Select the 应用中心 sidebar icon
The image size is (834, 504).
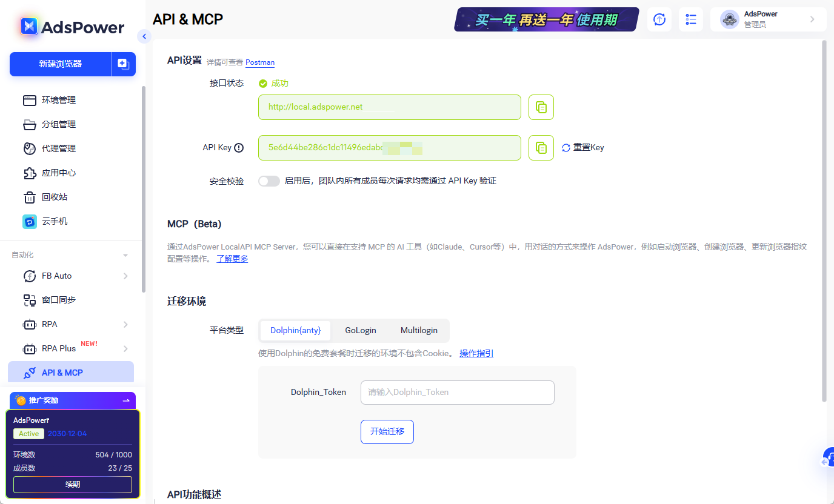coord(57,173)
